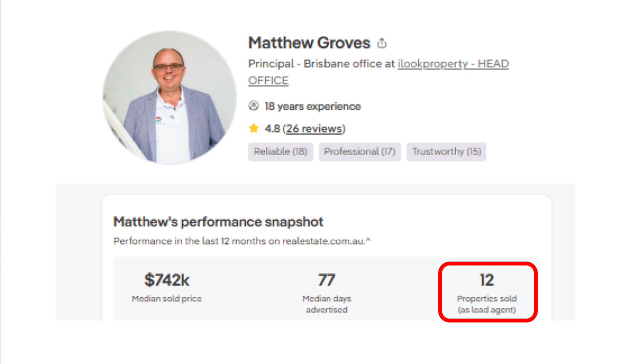Click the $742k median sold price figure
Viewport: 626px width, 364px height.
[167, 280]
